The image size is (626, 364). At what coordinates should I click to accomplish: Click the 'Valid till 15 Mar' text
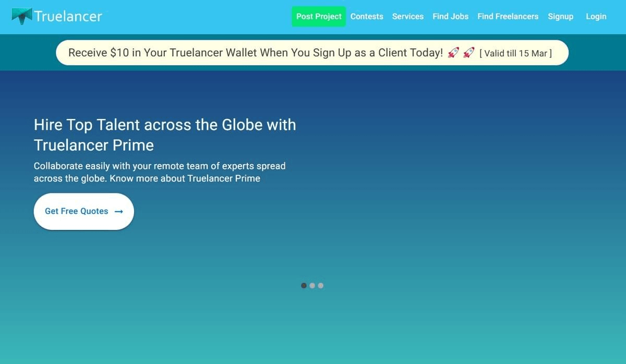click(x=515, y=53)
